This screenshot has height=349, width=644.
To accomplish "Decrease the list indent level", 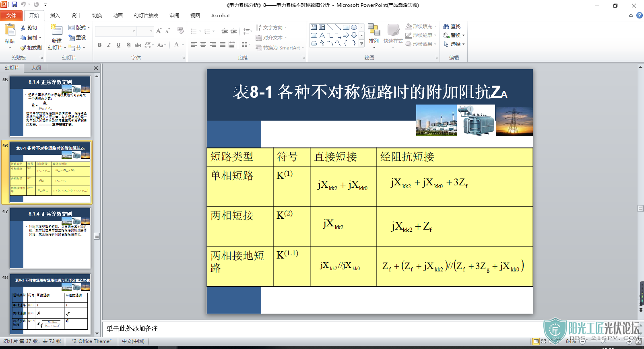I will 225,31.
